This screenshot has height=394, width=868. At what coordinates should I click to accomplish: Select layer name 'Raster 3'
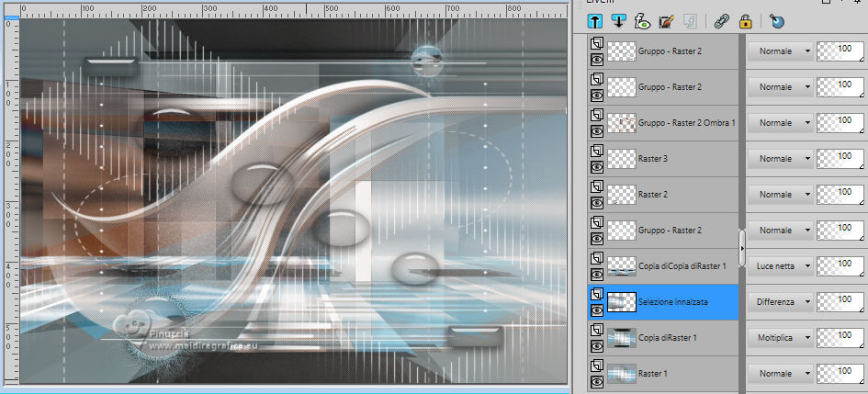(653, 159)
